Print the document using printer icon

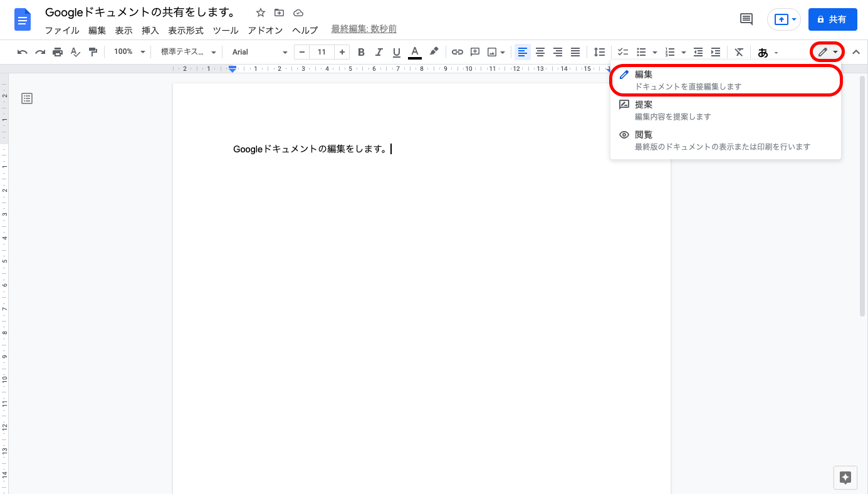(58, 52)
